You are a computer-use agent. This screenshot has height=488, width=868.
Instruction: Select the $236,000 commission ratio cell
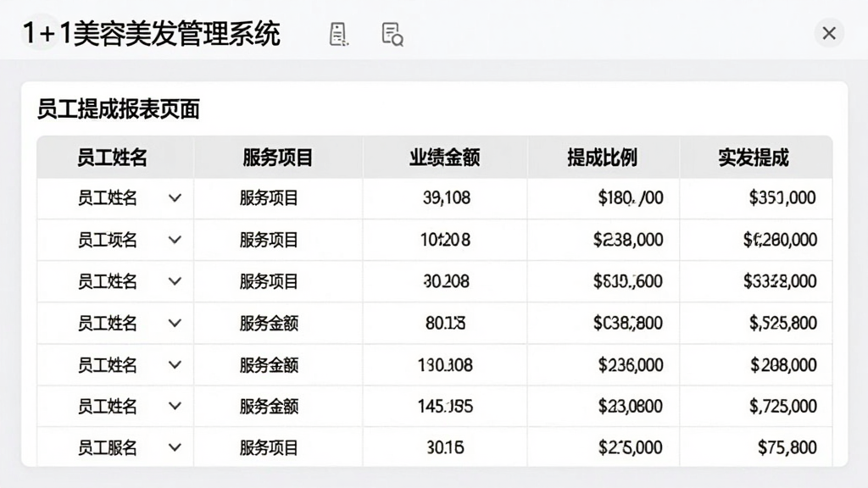click(x=631, y=364)
